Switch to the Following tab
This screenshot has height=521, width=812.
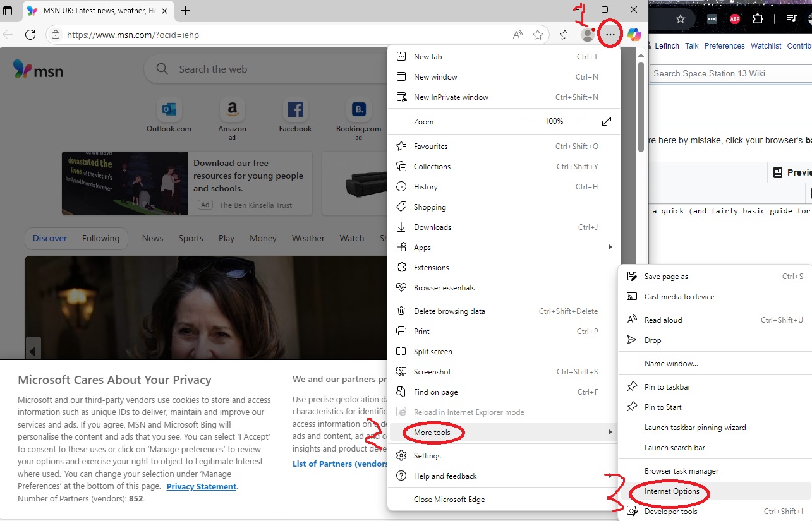point(100,238)
